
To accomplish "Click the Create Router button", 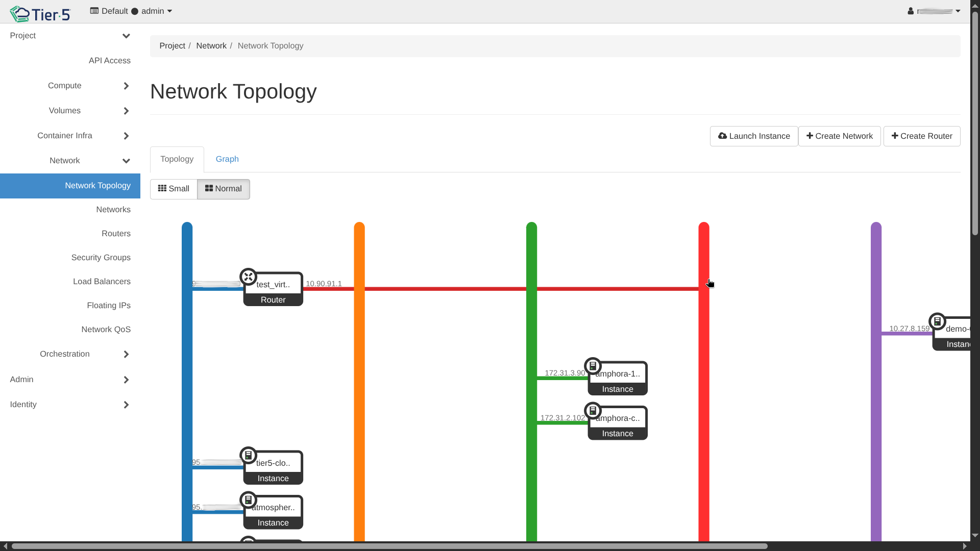I will pyautogui.click(x=921, y=136).
